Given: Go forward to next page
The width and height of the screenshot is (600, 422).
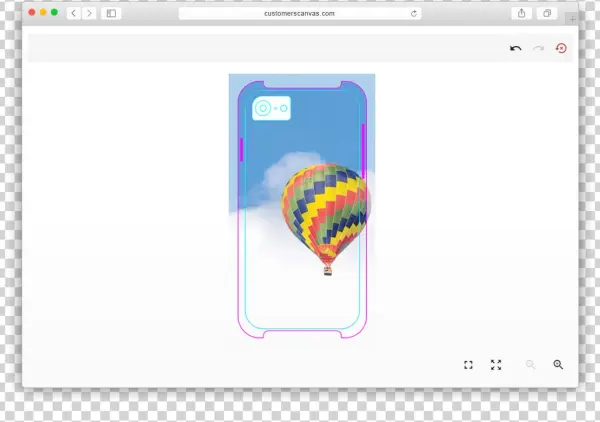Looking at the screenshot, I should 89,13.
